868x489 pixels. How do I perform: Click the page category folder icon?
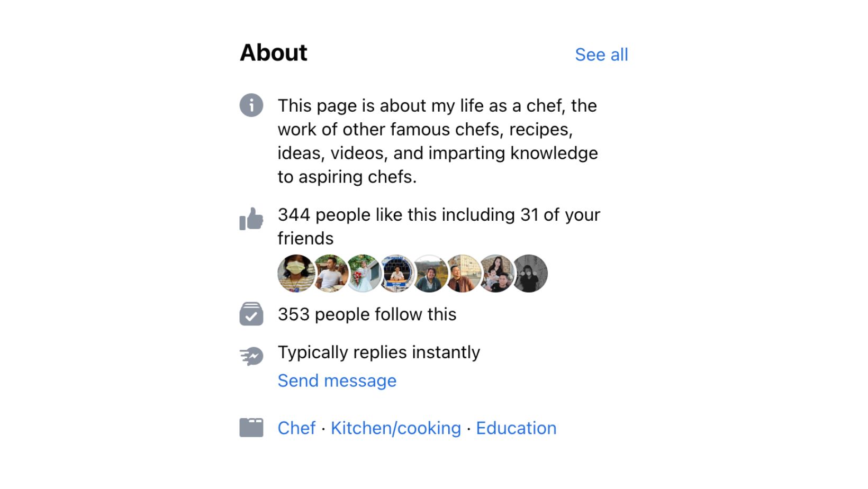point(251,428)
